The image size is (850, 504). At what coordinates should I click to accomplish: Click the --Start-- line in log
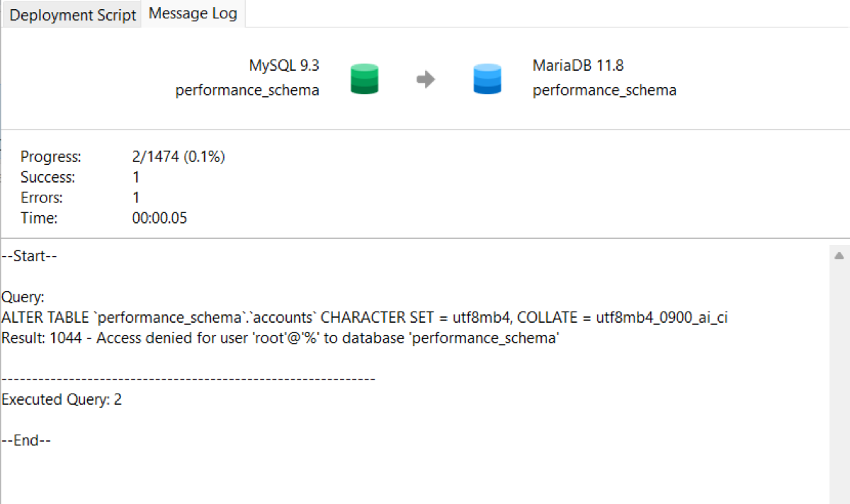pyautogui.click(x=29, y=256)
